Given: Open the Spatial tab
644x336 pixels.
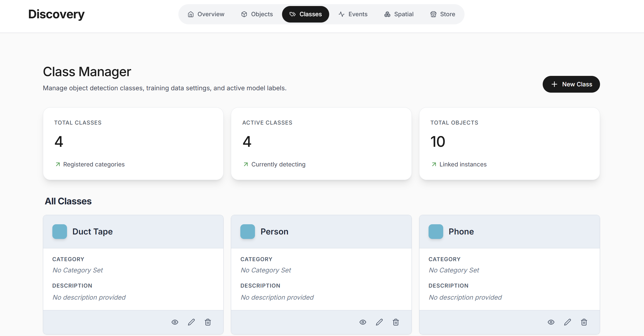Looking at the screenshot, I should pos(399,14).
